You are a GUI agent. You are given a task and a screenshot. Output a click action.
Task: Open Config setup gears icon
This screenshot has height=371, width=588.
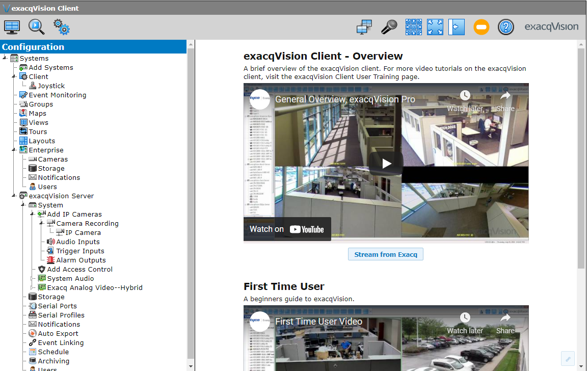point(62,27)
